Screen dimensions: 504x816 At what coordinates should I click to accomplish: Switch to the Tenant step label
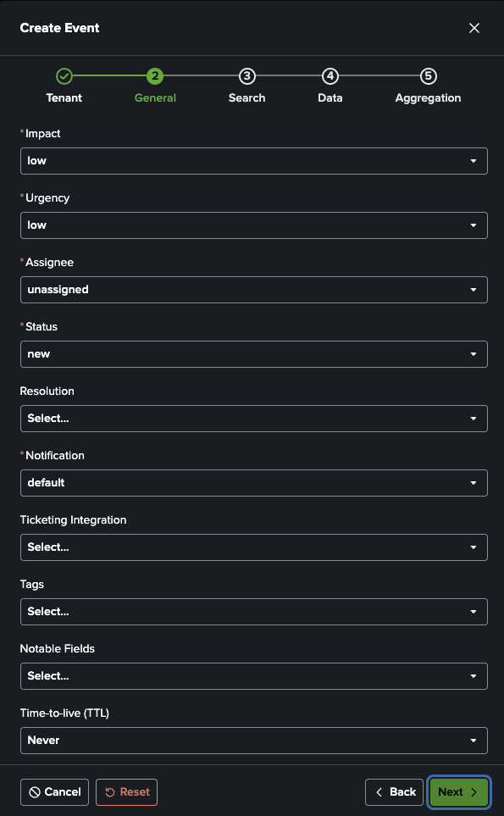pyautogui.click(x=64, y=97)
